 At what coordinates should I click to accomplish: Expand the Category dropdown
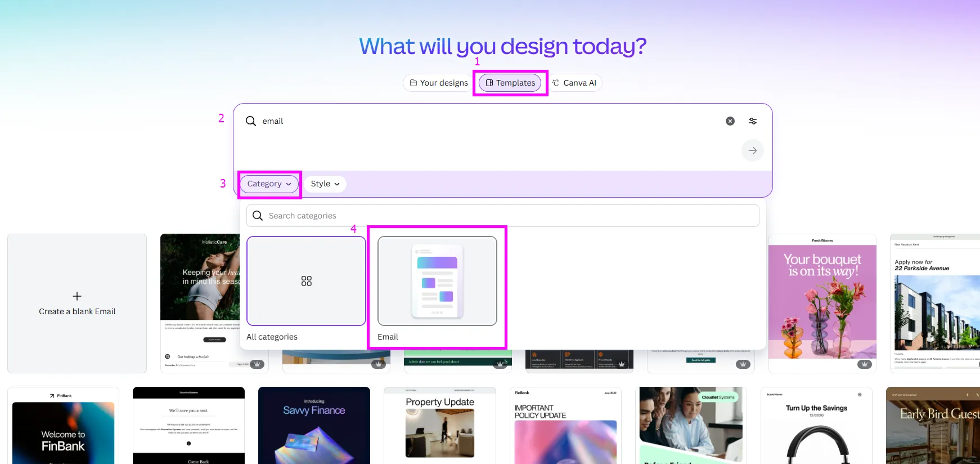coord(269,184)
